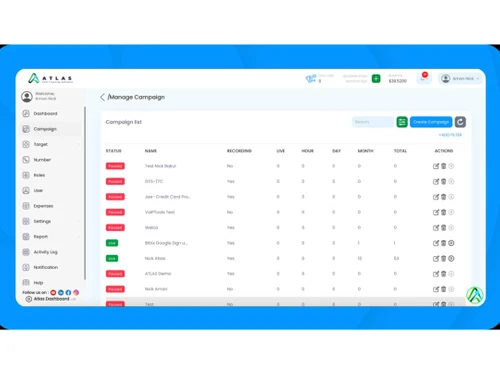Click the green plus add balance button
Viewport: 500px width, 375px height.
[x=376, y=79]
